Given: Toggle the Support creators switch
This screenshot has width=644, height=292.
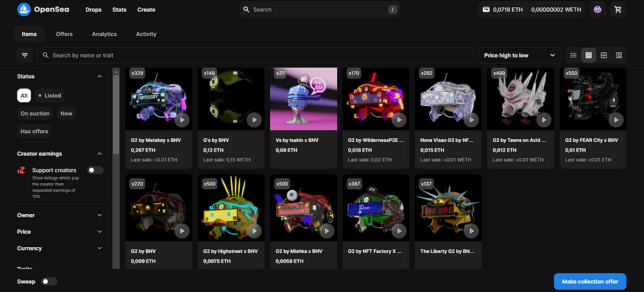Looking at the screenshot, I should 95,170.
